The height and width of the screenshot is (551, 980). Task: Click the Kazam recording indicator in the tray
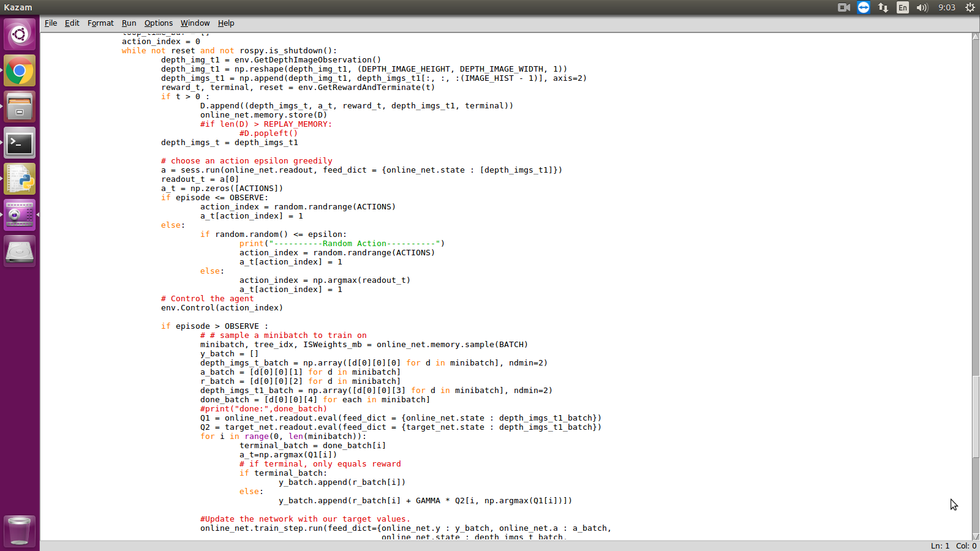coord(844,7)
